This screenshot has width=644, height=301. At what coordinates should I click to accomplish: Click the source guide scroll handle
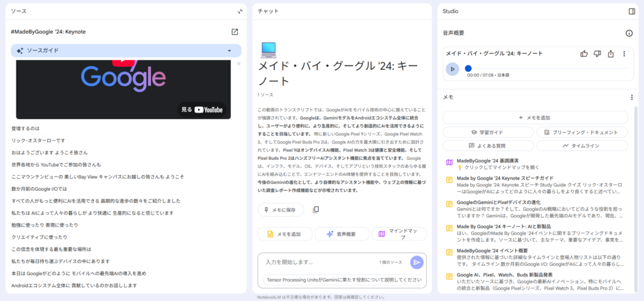(x=238, y=64)
